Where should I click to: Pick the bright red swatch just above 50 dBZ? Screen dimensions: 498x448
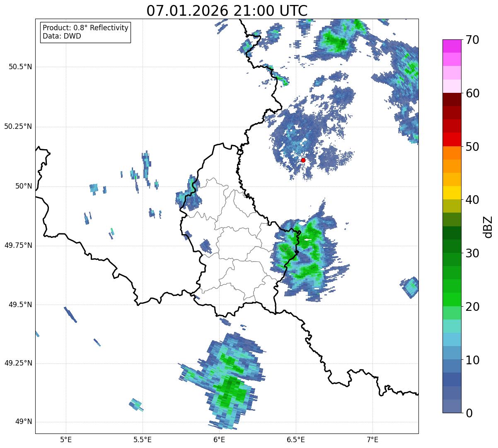pos(452,140)
